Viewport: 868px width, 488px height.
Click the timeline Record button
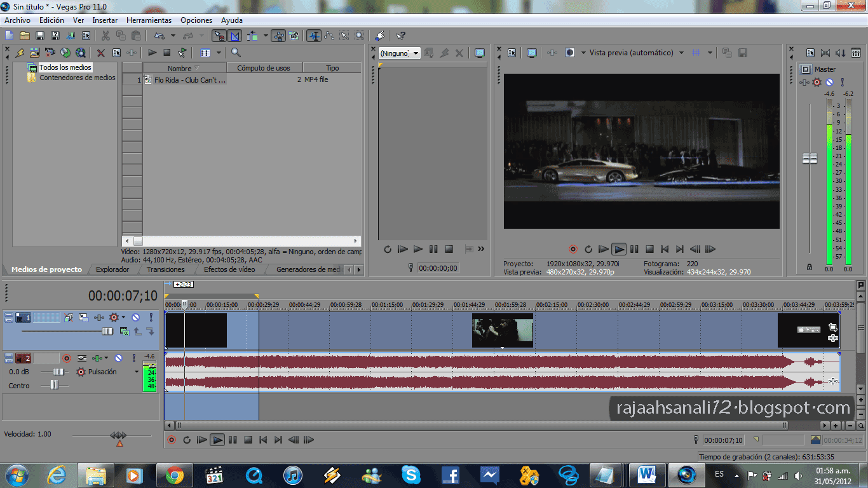coord(172,440)
